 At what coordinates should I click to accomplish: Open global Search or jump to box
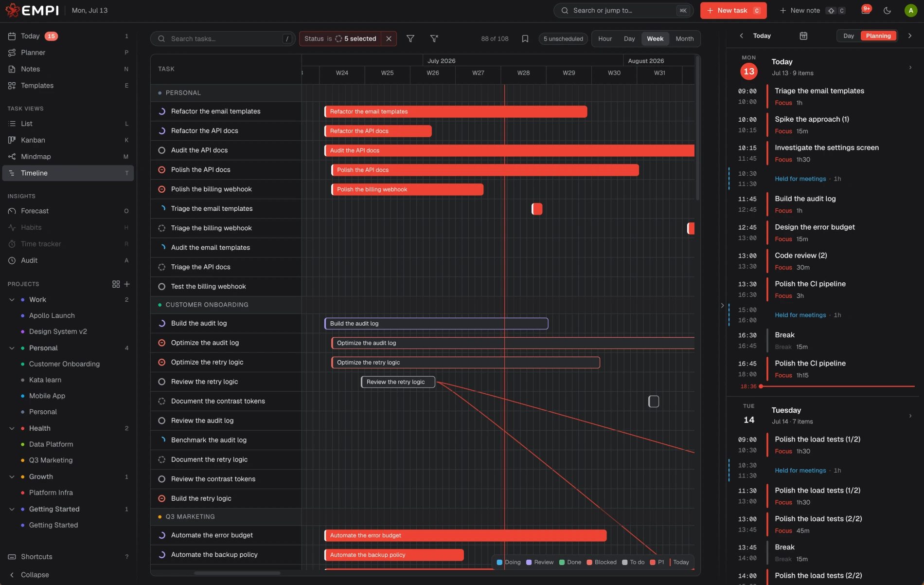coord(624,10)
